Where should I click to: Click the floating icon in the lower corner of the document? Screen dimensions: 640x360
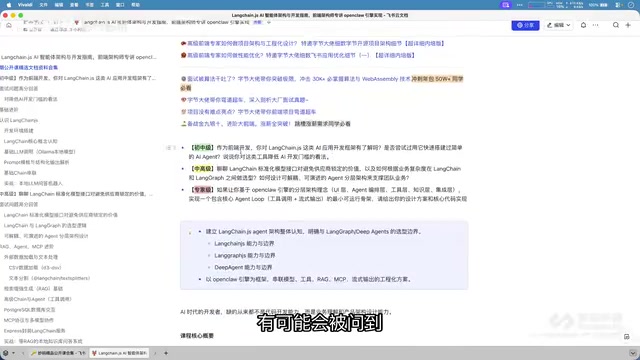click(x=627, y=337)
